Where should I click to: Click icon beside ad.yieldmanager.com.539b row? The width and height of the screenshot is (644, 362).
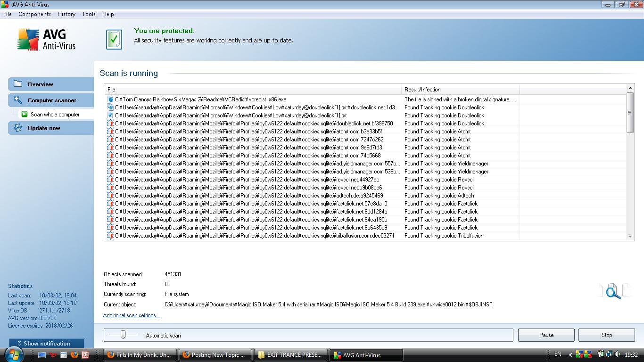110,172
